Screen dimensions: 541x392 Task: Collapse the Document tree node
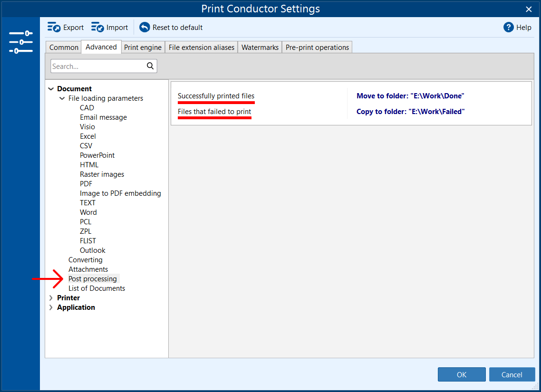[x=51, y=89]
